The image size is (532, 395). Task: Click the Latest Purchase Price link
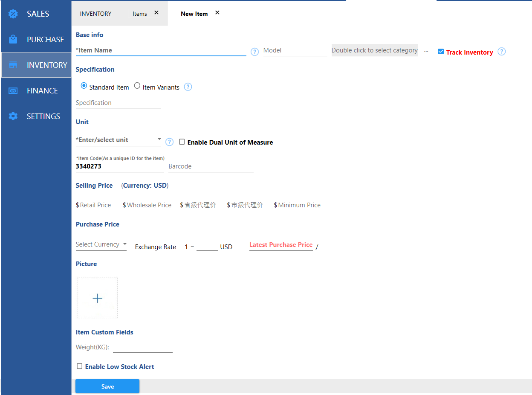(x=281, y=245)
